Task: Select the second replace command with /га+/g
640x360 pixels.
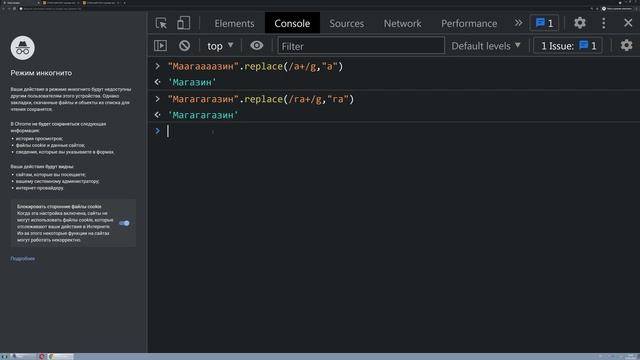Action: tap(261, 99)
